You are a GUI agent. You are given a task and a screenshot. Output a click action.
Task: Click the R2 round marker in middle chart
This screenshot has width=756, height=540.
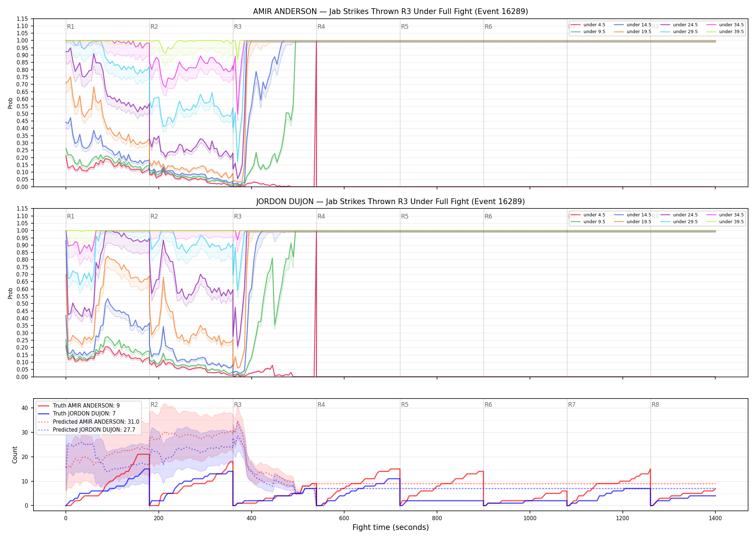click(x=154, y=216)
